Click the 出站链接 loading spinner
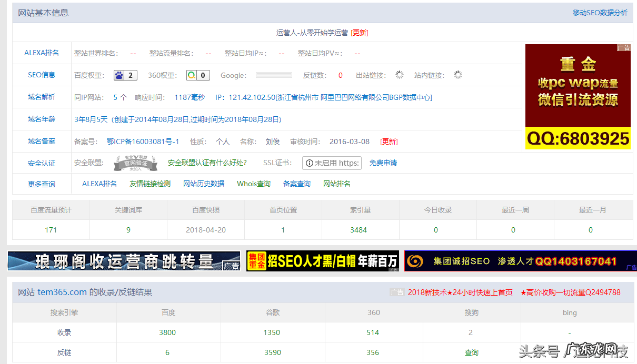 [x=399, y=75]
